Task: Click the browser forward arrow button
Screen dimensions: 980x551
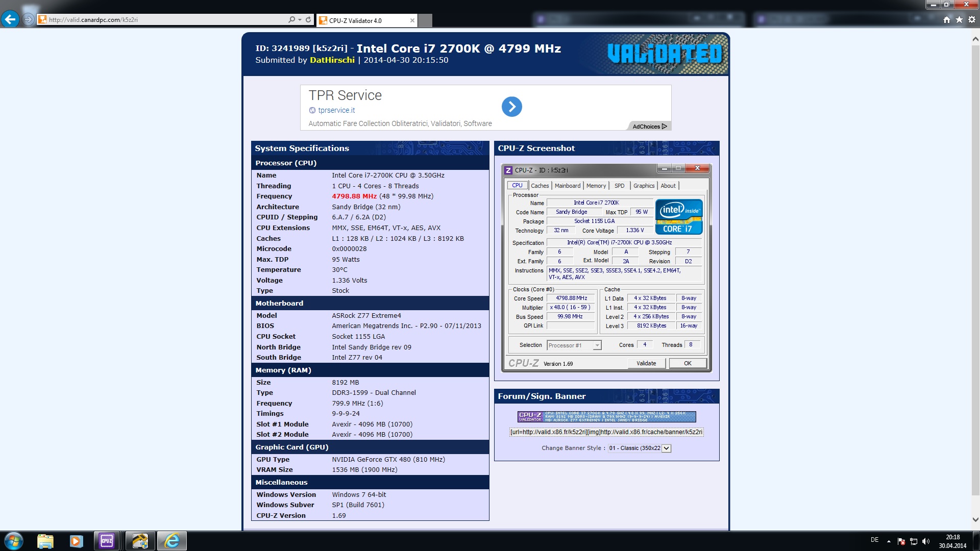Action: click(29, 20)
